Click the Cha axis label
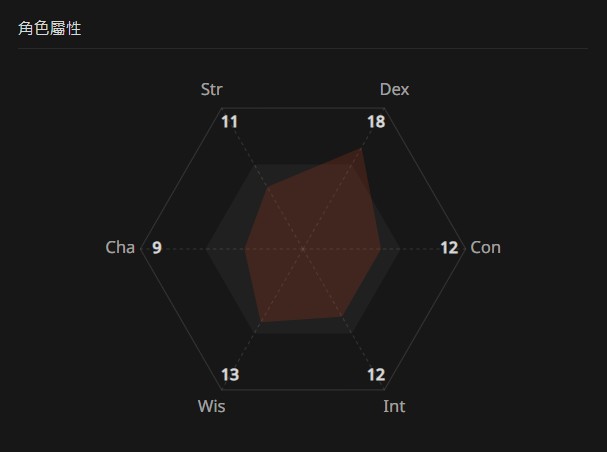607x452 pixels. (x=120, y=247)
